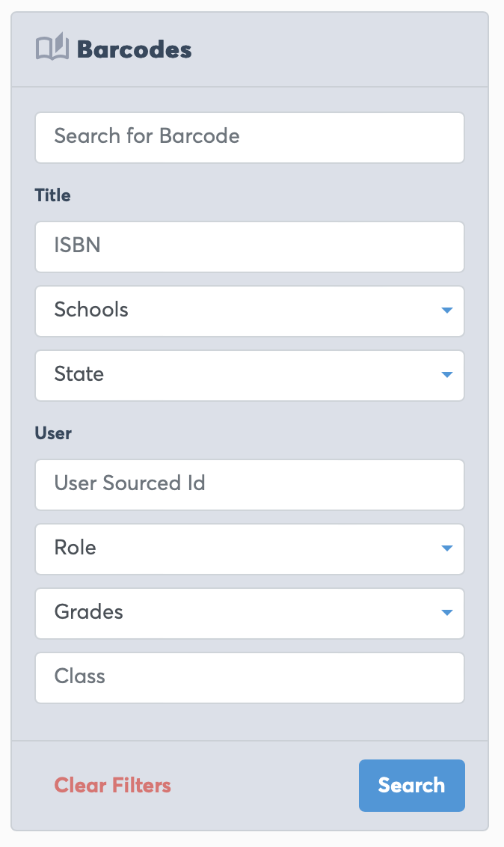Viewport: 504px width, 847px height.
Task: Open the Schools dropdown
Action: 239,311
